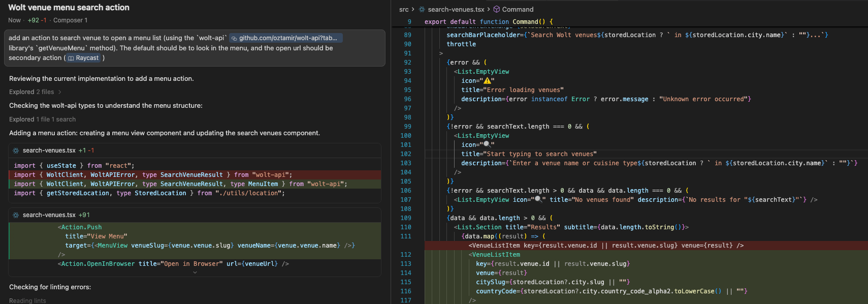Click React file icon on the +91 diff
The width and height of the screenshot is (868, 304).
(x=16, y=215)
